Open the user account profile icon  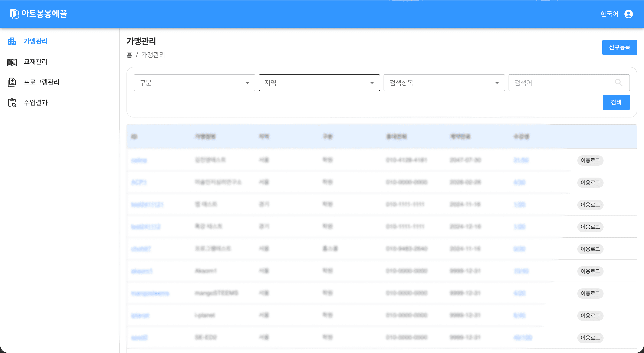(628, 14)
